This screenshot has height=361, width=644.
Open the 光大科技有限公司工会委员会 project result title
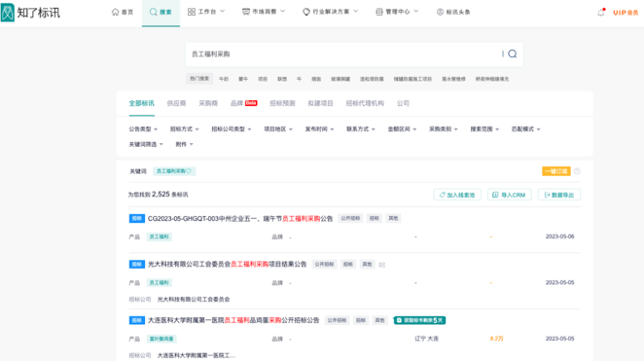pos(227,264)
